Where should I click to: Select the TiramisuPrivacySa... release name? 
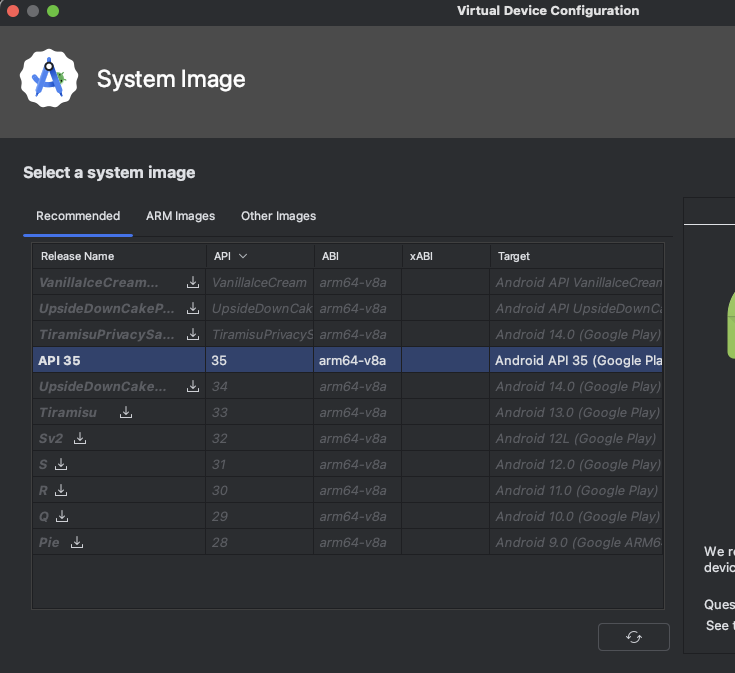(x=106, y=335)
